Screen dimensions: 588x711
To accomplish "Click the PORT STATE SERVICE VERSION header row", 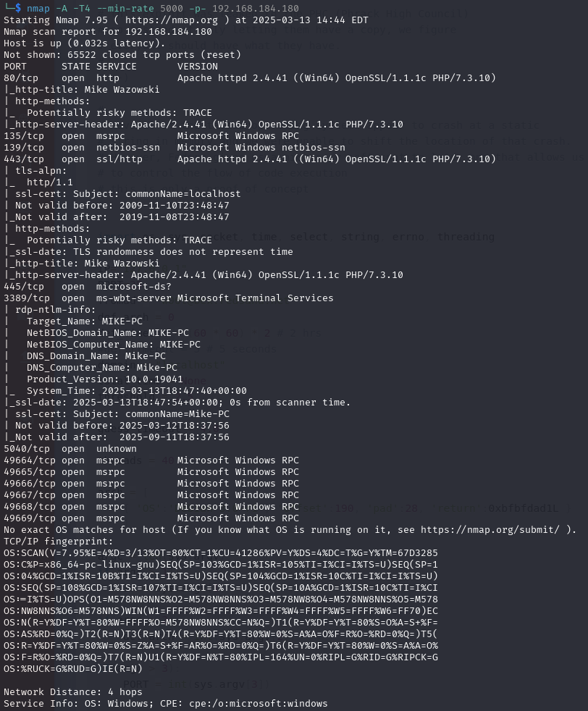I will pyautogui.click(x=111, y=66).
